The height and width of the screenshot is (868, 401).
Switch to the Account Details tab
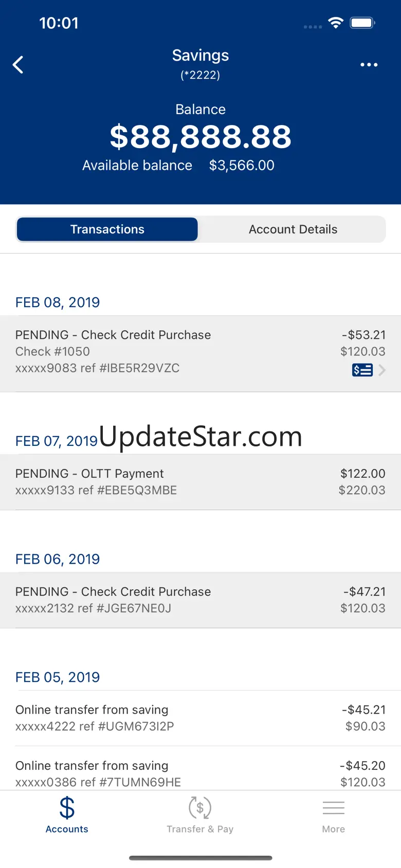[x=293, y=229]
